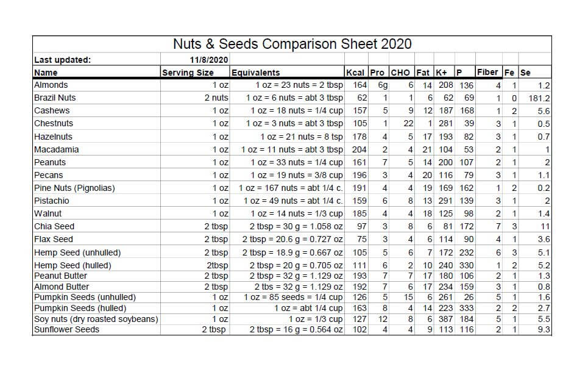Click the Name column header
The width and height of the screenshot is (588, 372).
(46, 73)
